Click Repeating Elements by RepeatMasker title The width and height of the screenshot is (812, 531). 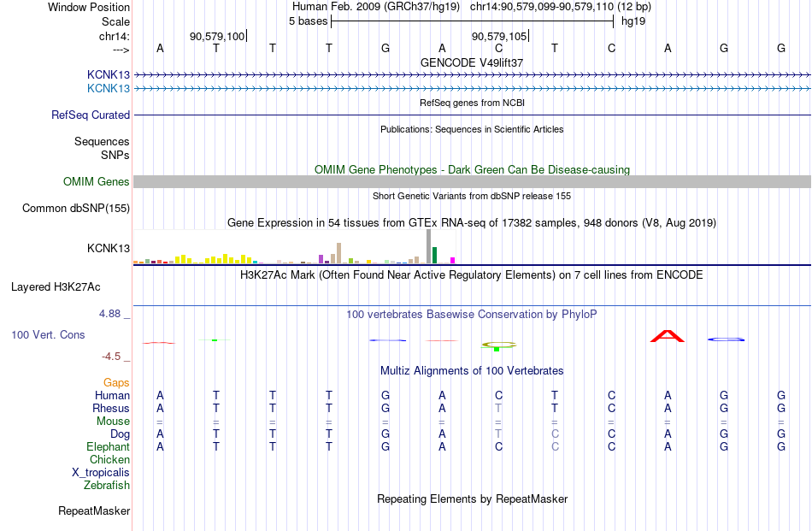point(472,499)
